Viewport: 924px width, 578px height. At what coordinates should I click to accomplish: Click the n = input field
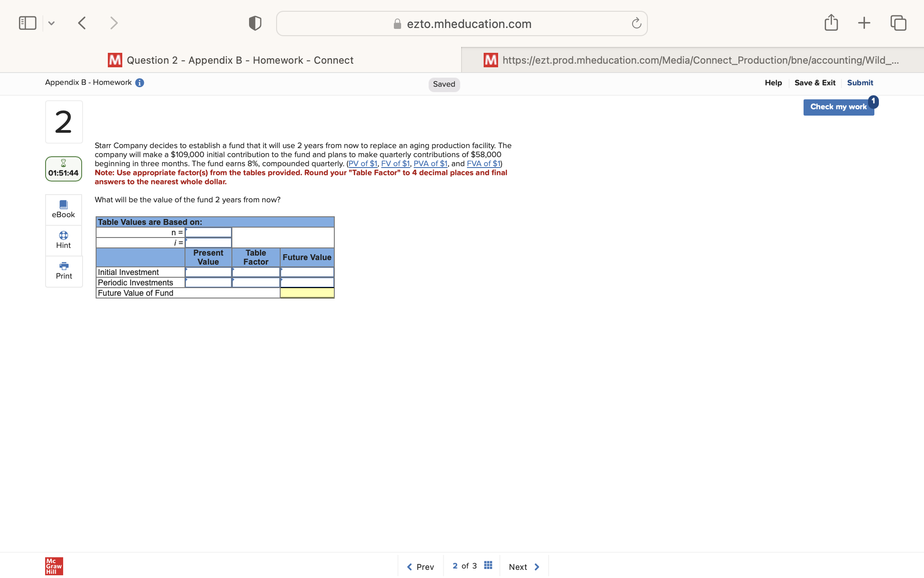[x=208, y=232]
